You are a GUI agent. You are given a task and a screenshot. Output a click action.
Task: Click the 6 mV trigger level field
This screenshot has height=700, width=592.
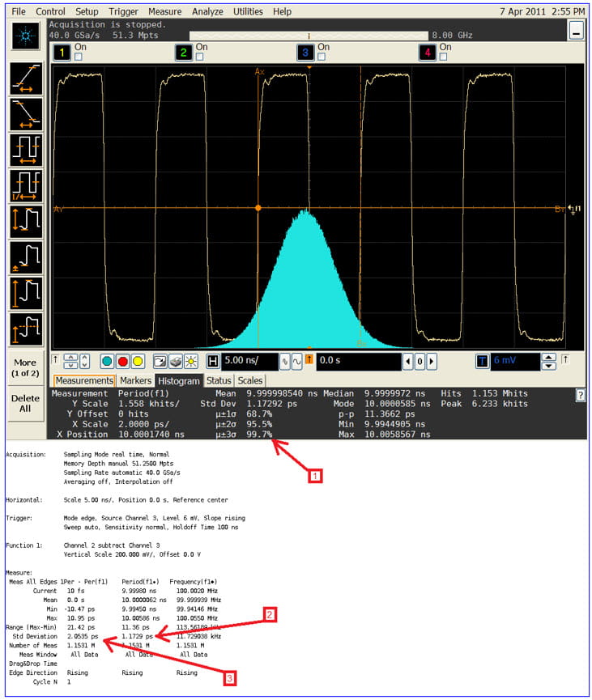[515, 361]
